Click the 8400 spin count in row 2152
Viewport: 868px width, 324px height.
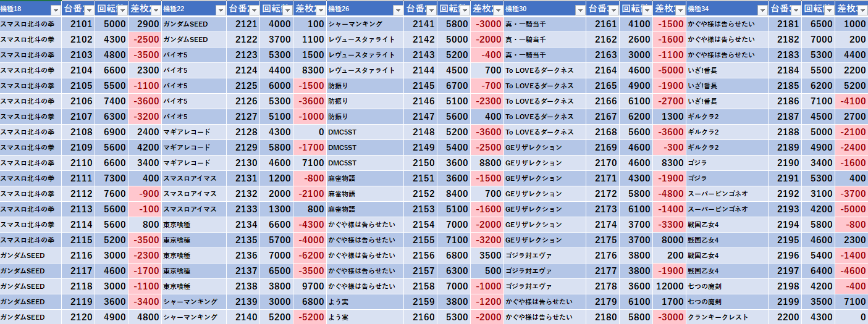pos(454,194)
